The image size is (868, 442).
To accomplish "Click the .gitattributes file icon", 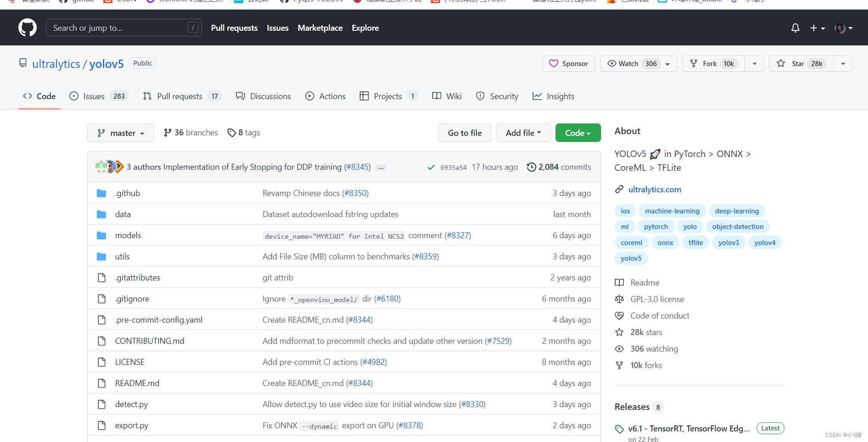I will click(x=101, y=278).
